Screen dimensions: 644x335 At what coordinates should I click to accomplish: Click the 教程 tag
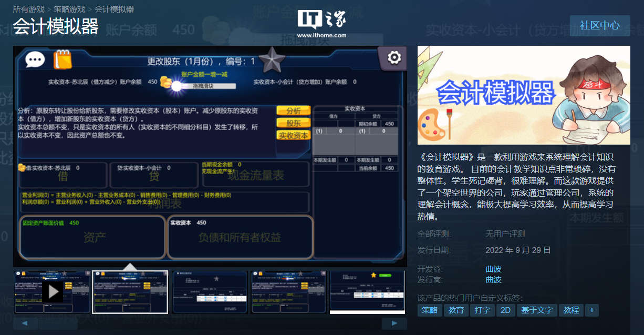point(571,310)
